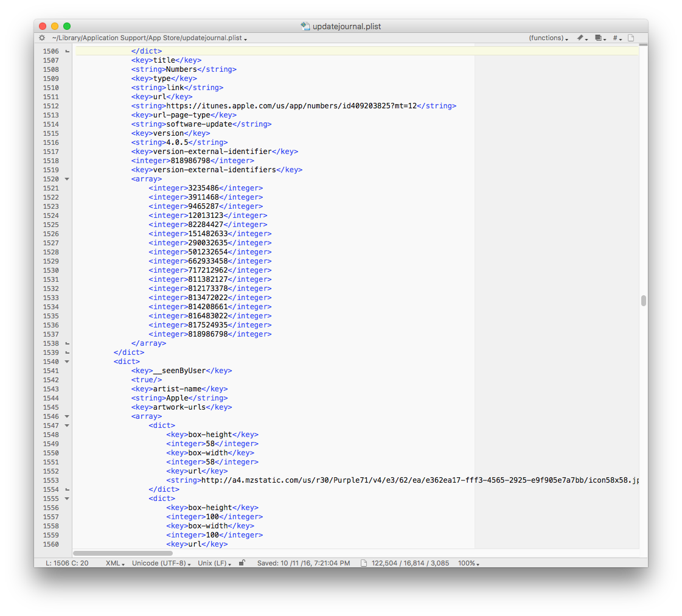Click the blank document icon in navigation bar
Image resolution: width=682 pixels, height=616 pixels.
coord(631,38)
